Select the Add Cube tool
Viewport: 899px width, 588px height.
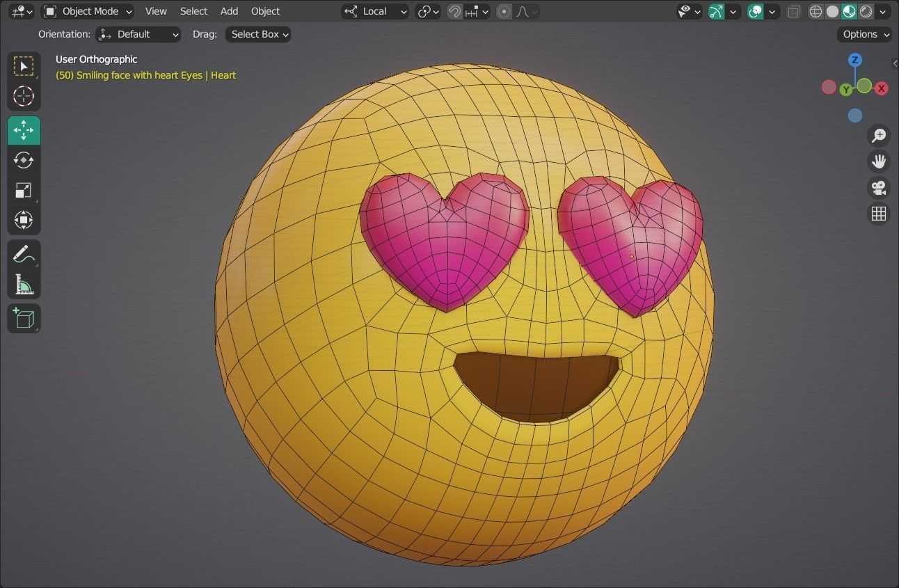(24, 319)
